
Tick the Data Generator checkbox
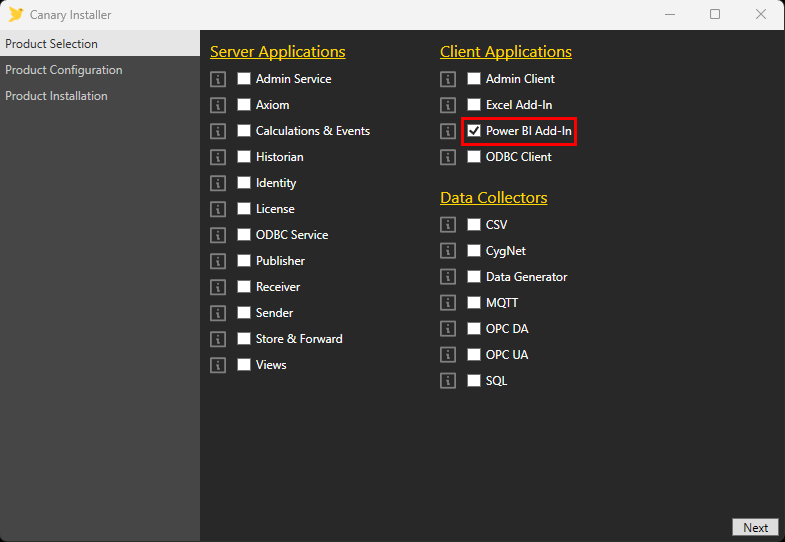(475, 277)
